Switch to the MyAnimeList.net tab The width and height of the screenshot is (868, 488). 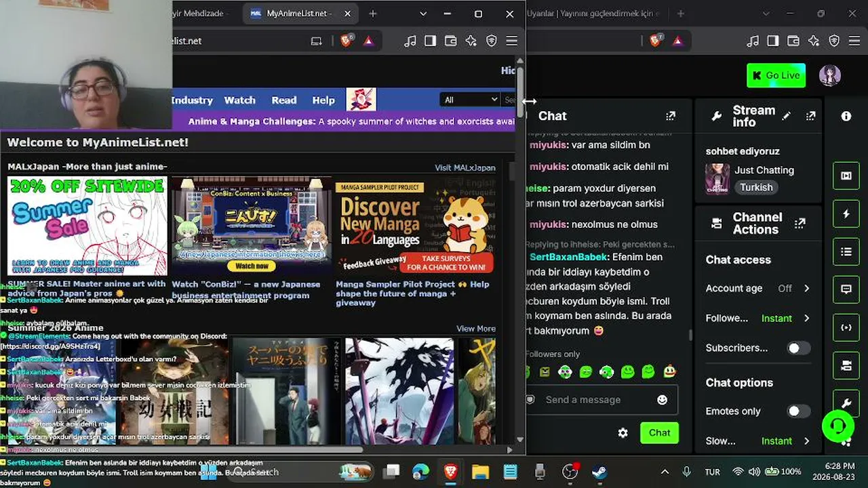point(300,14)
